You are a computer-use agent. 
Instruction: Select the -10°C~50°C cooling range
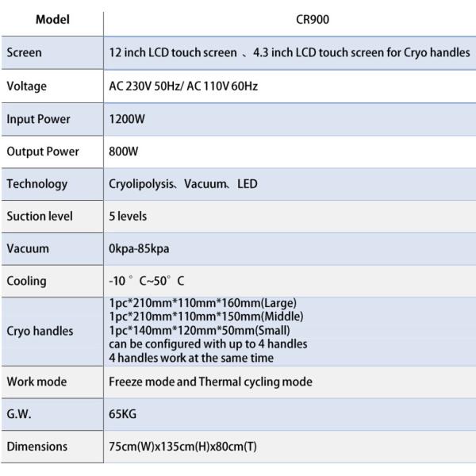(x=147, y=281)
